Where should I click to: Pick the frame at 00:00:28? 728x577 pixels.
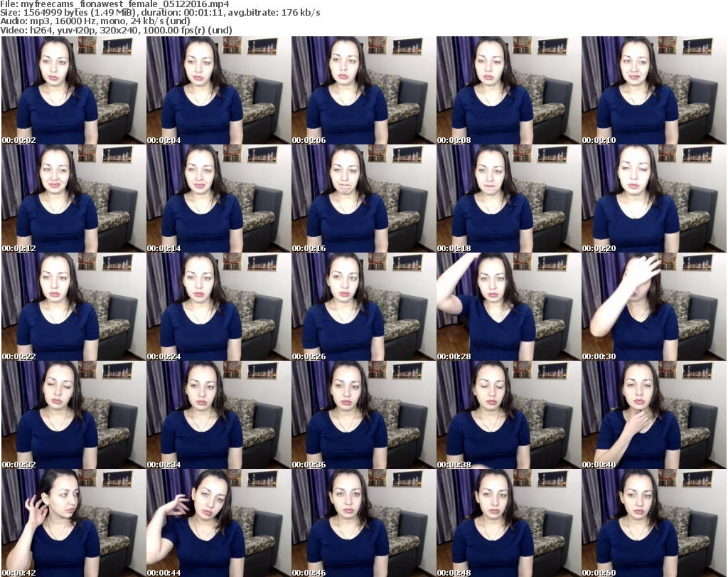click(x=508, y=307)
